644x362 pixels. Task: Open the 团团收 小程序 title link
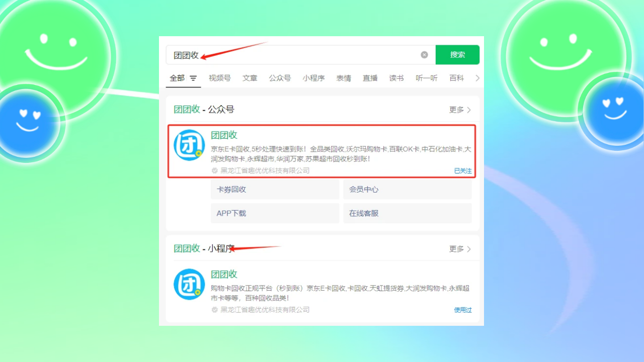pyautogui.click(x=224, y=274)
